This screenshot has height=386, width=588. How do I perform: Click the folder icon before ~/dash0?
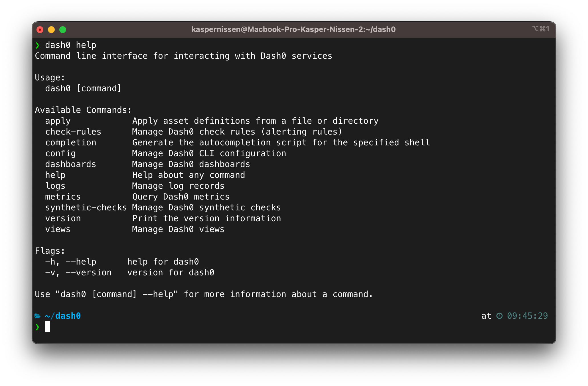click(x=37, y=316)
